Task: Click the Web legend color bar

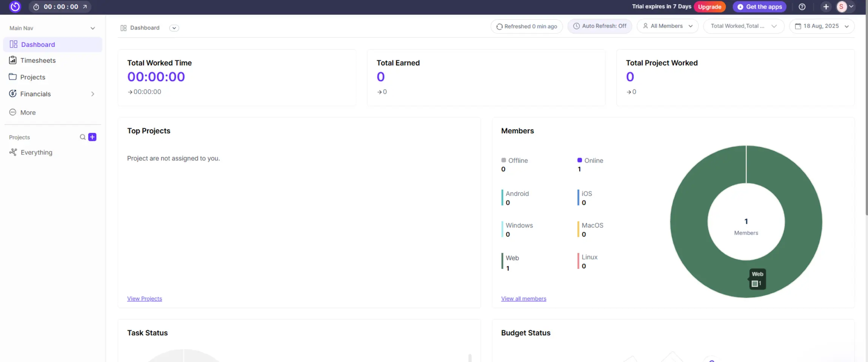Action: coord(502,261)
